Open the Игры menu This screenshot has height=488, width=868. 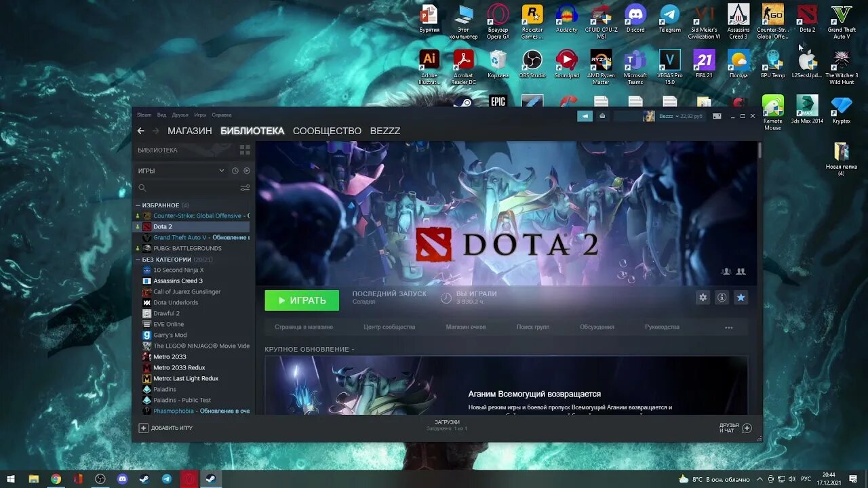[x=200, y=115]
